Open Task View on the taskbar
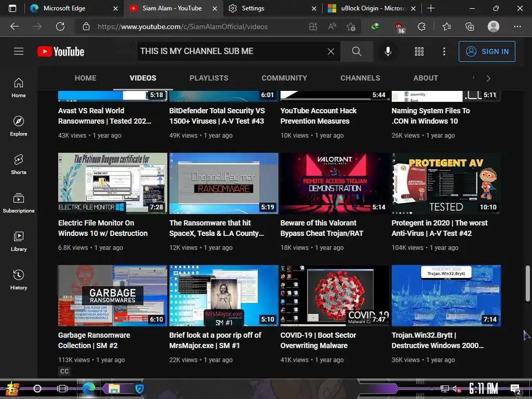This screenshot has height=399, width=532. coord(62,389)
